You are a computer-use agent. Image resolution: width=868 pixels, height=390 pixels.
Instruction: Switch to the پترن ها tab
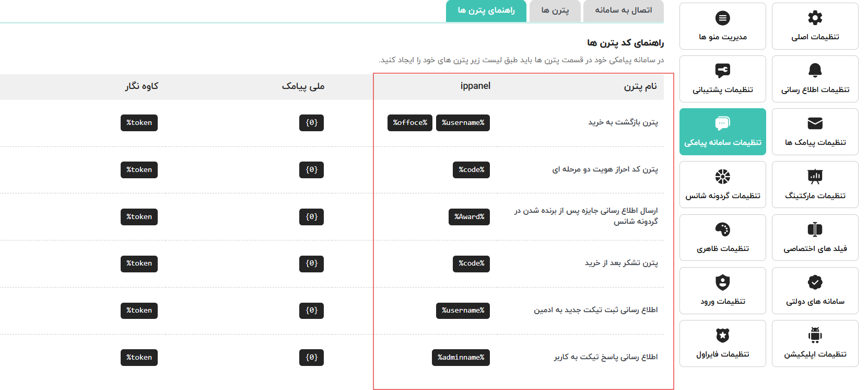[555, 10]
